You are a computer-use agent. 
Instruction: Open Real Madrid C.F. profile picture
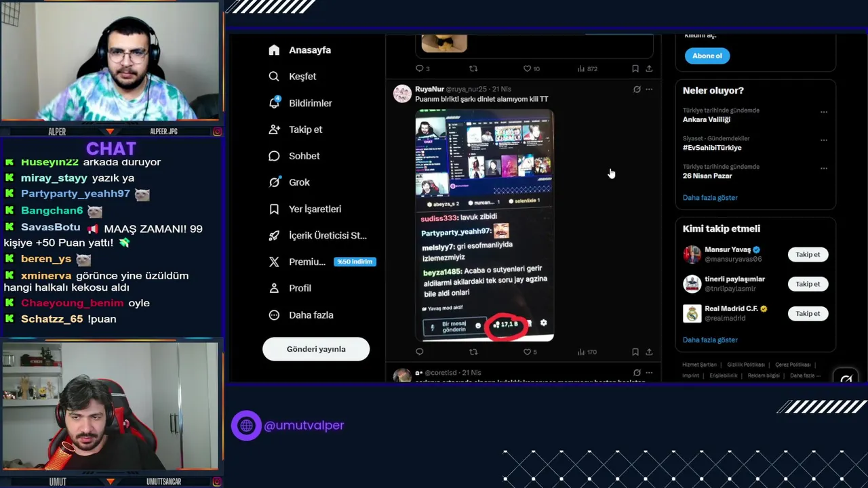click(692, 314)
